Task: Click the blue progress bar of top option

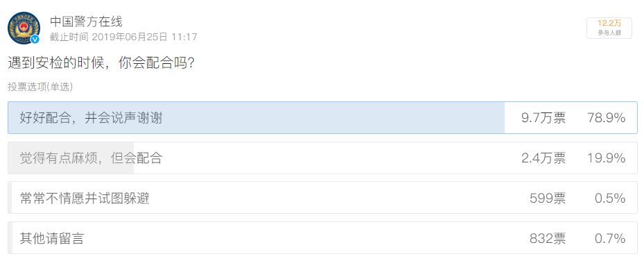Action: 256,117
